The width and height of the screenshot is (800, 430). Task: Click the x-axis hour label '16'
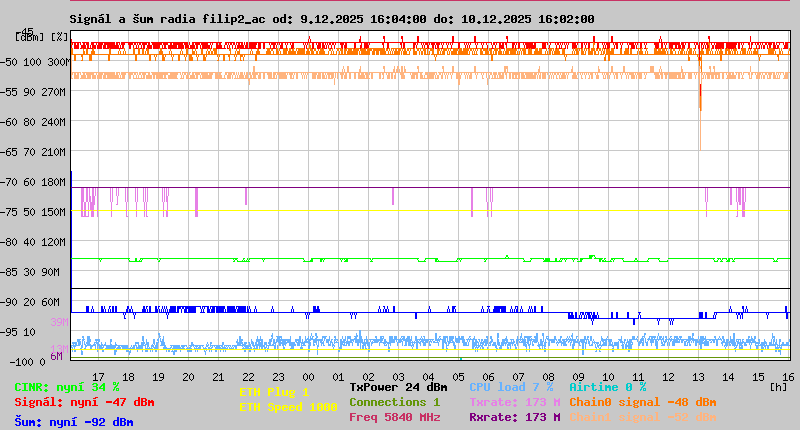pos(788,377)
